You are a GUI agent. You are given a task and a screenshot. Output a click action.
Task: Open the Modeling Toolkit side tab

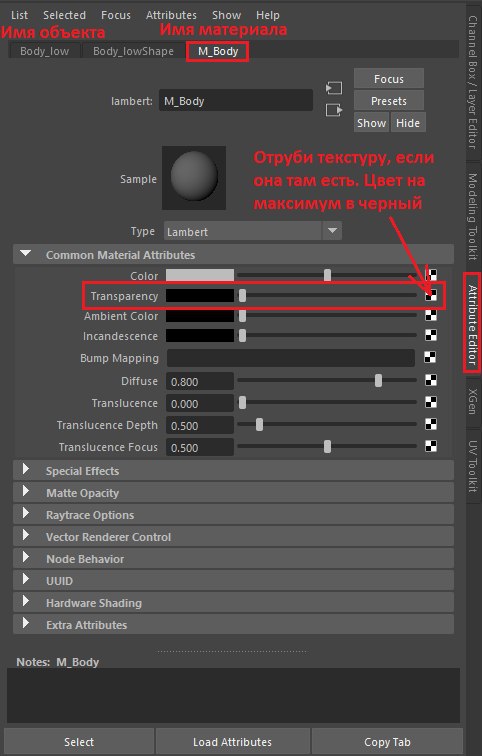tap(473, 216)
